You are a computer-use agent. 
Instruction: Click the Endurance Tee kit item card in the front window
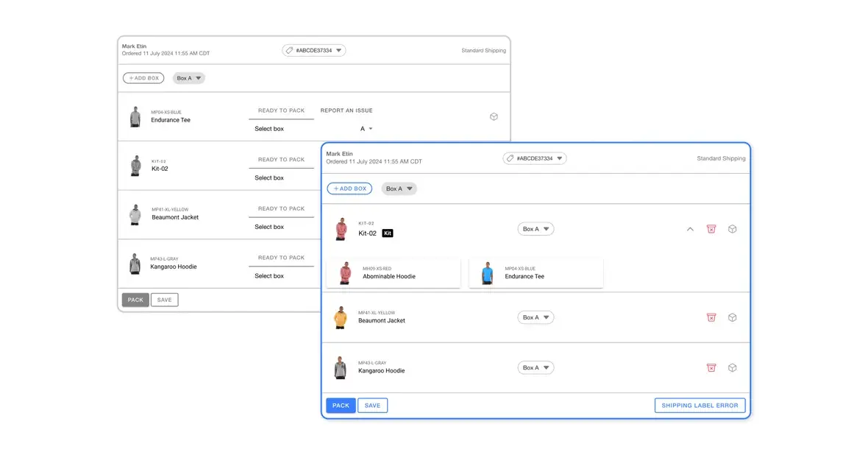coord(536,272)
